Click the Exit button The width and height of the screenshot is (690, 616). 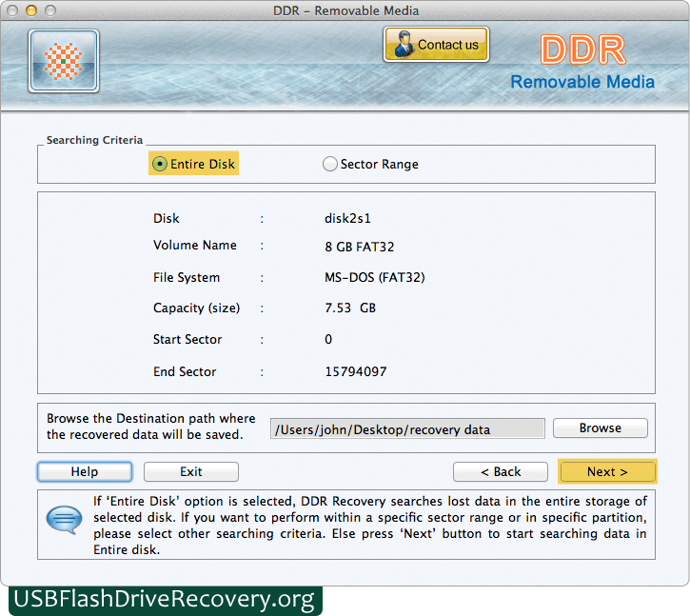click(191, 471)
